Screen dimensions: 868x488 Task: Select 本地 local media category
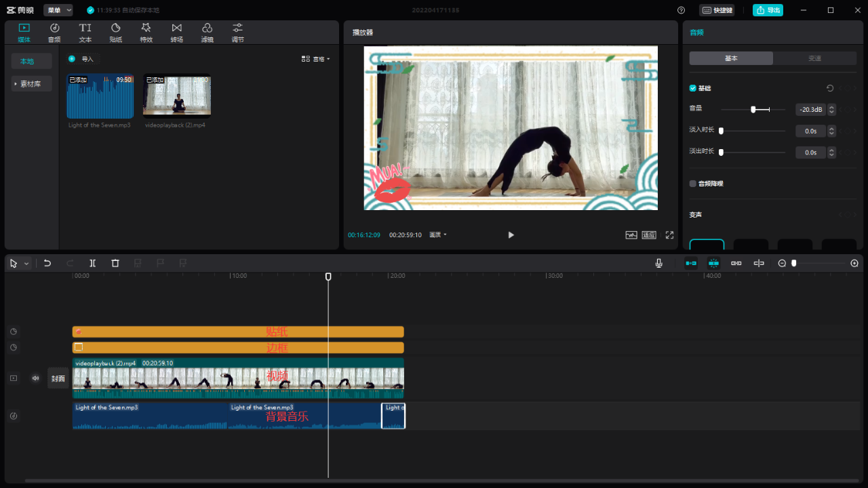tap(31, 61)
